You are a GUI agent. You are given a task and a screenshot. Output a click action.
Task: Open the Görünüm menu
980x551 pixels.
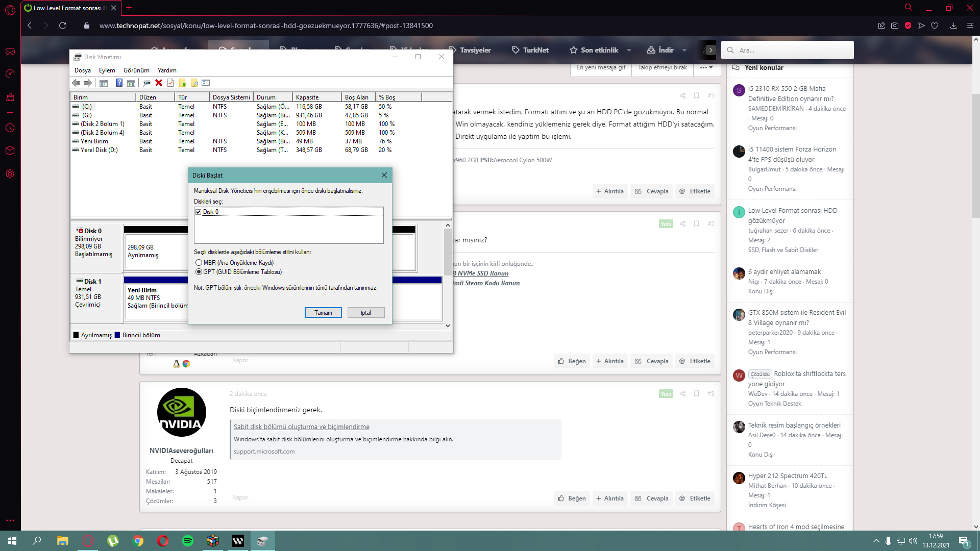coord(136,70)
